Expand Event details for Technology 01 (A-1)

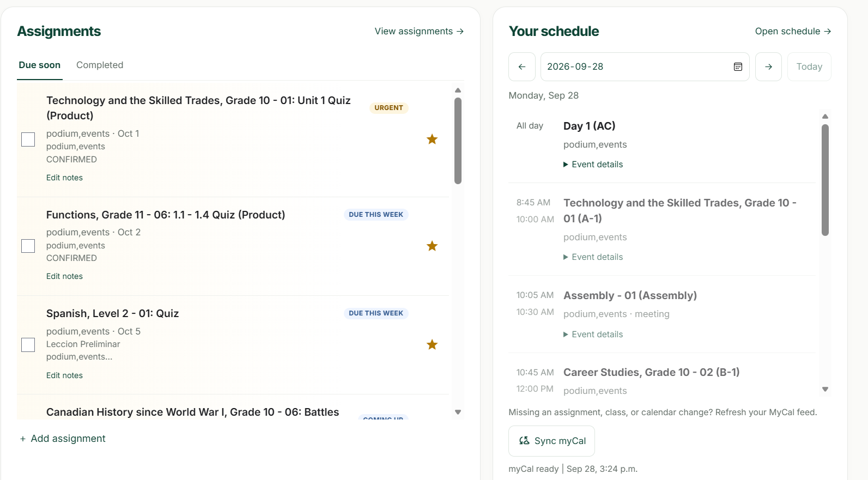(x=593, y=257)
